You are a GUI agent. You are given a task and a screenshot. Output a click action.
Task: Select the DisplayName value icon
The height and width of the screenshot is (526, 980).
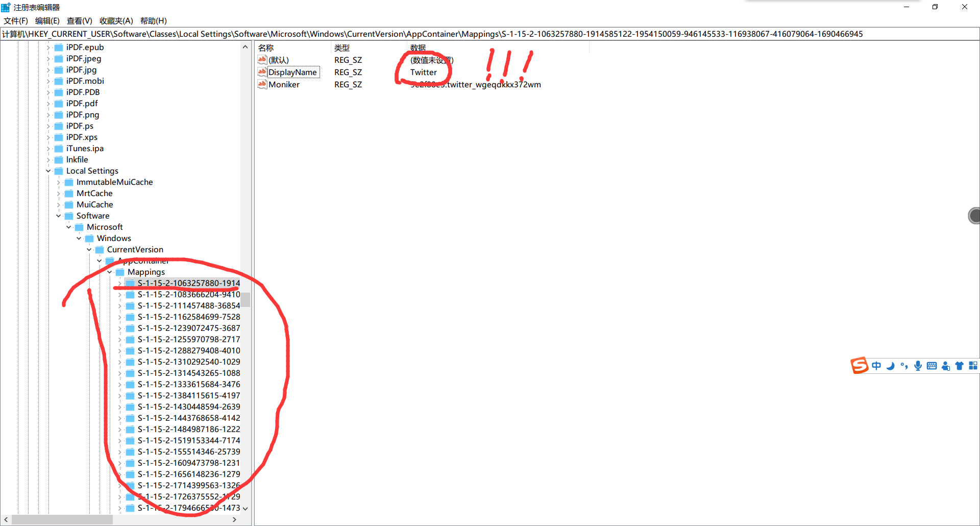[262, 72]
